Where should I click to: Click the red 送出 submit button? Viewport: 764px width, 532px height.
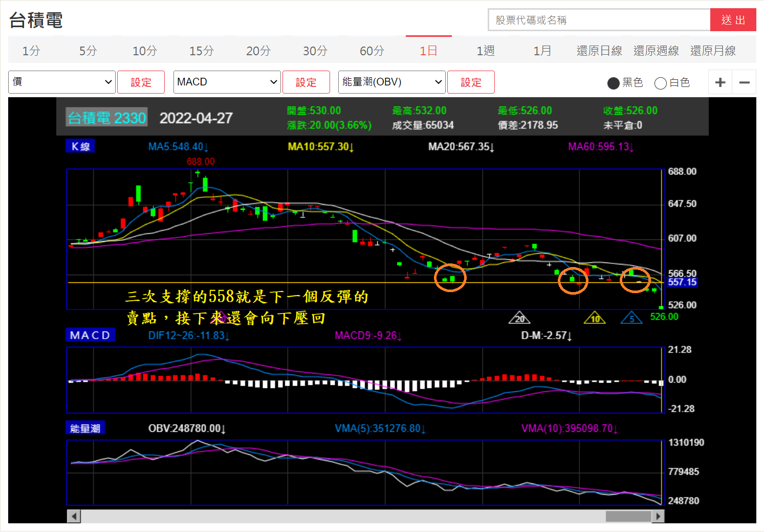[733, 20]
